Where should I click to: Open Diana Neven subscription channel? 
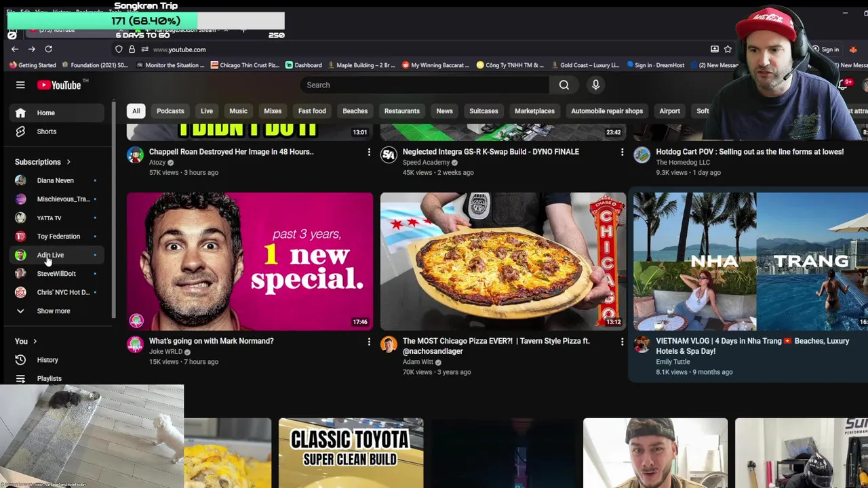58,180
